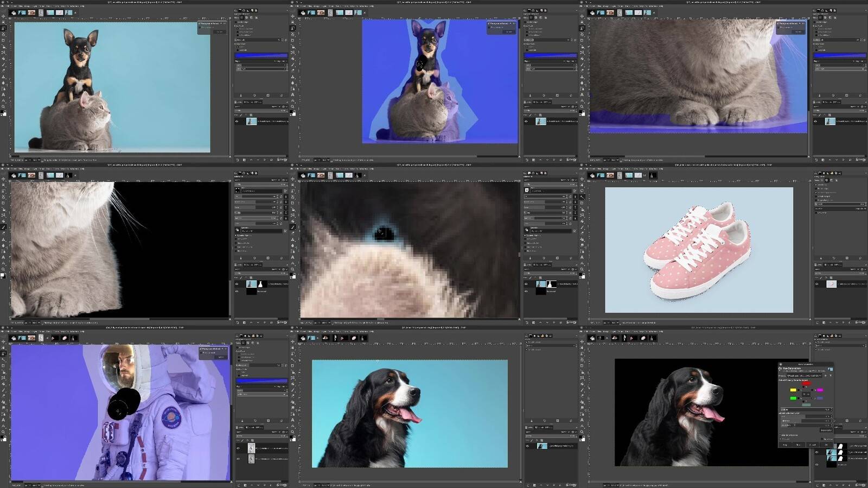
Task: Click the Add-to-selection mode icon in dog-on-cat original window
Action: pyautogui.click(x=246, y=17)
